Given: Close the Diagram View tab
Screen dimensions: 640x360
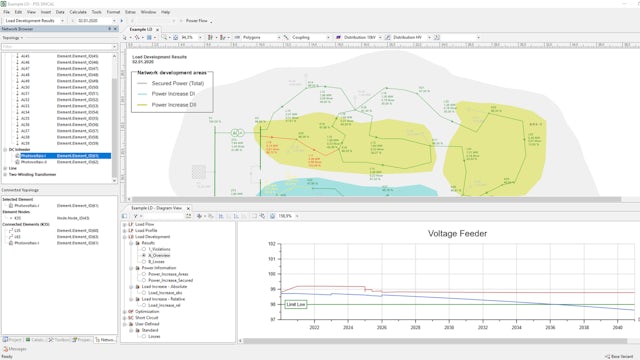Looking at the screenshot, I should [188, 209].
